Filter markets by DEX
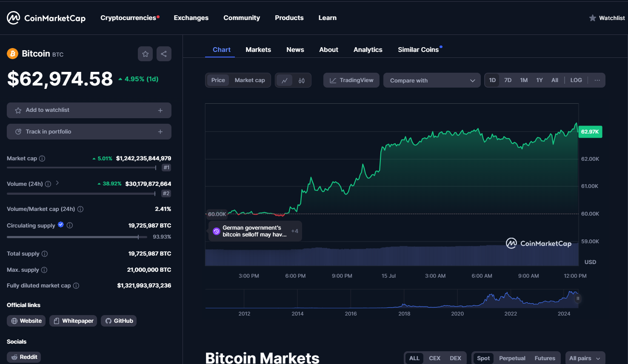The height and width of the screenshot is (364, 628). coord(455,358)
